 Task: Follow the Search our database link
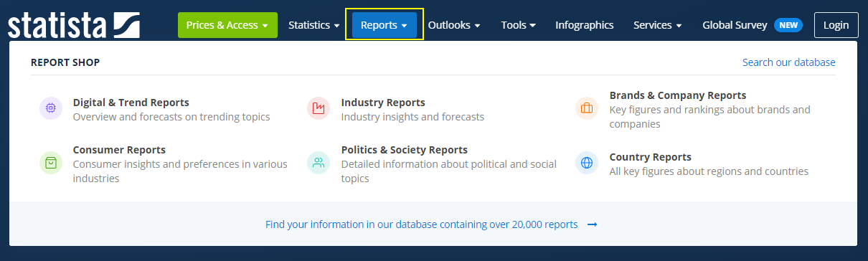(x=789, y=62)
